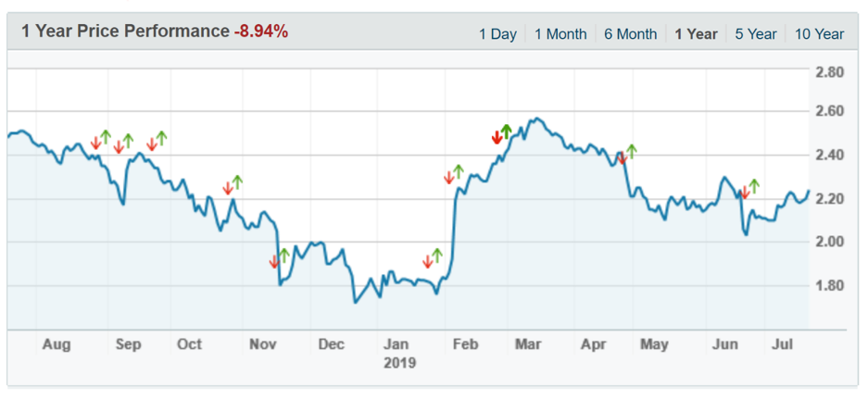Click the green up arrow above the November low
The width and height of the screenshot is (868, 401).
(284, 255)
